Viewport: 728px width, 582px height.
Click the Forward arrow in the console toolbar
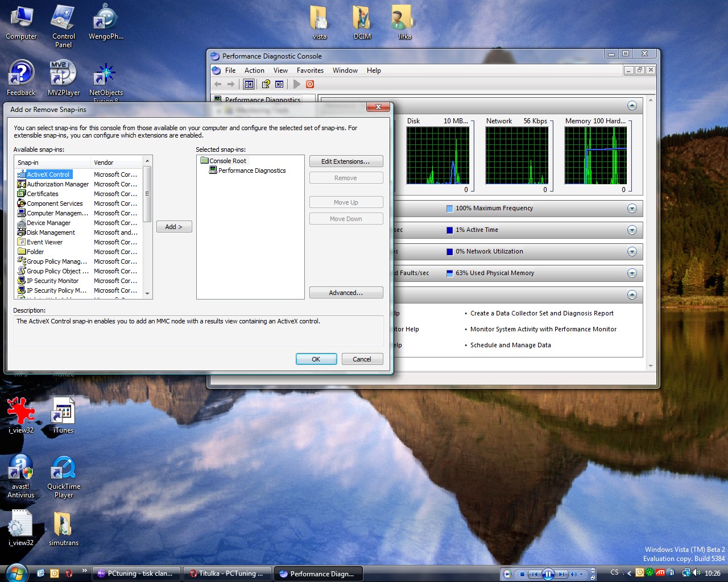[231, 84]
